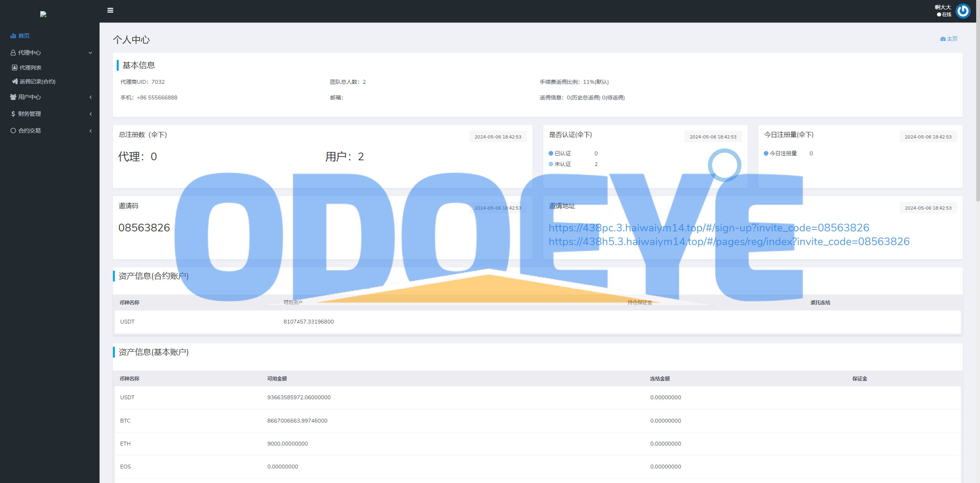Viewport: 980px width, 483px height.
Task: Collapse the 代理中心 chevron
Action: 90,53
